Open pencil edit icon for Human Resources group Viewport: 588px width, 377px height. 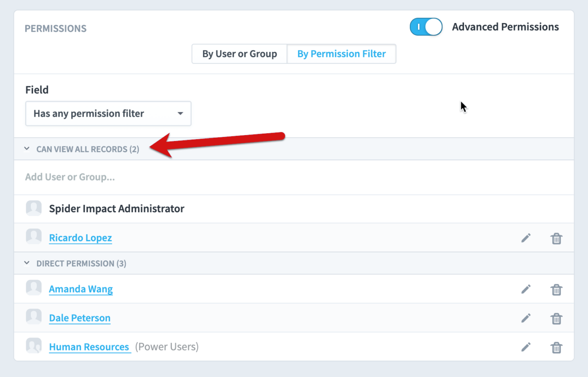click(526, 347)
